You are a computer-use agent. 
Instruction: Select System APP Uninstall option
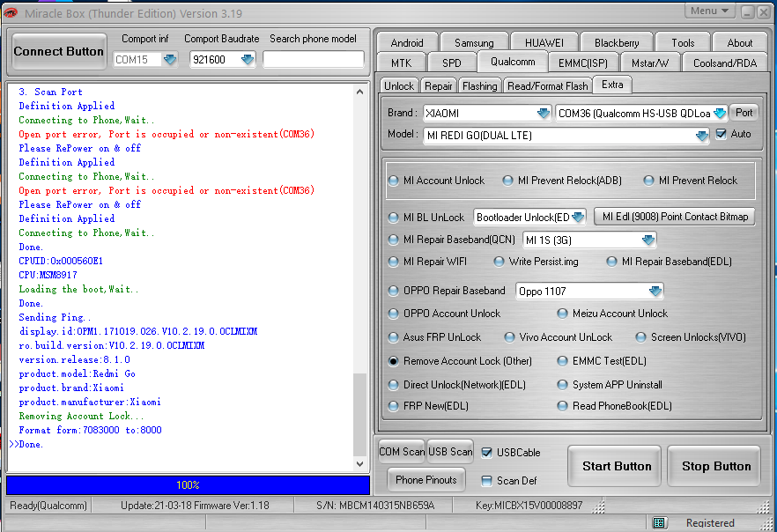click(562, 385)
